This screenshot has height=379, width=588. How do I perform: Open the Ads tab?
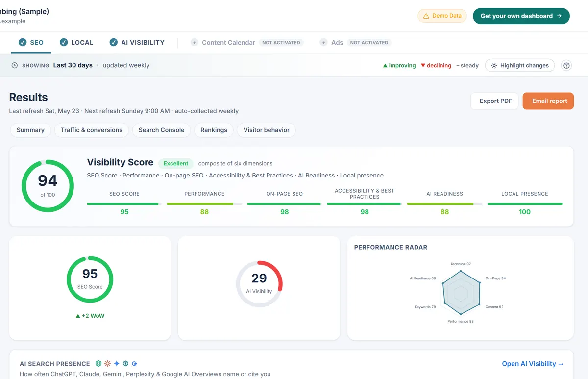[355, 43]
